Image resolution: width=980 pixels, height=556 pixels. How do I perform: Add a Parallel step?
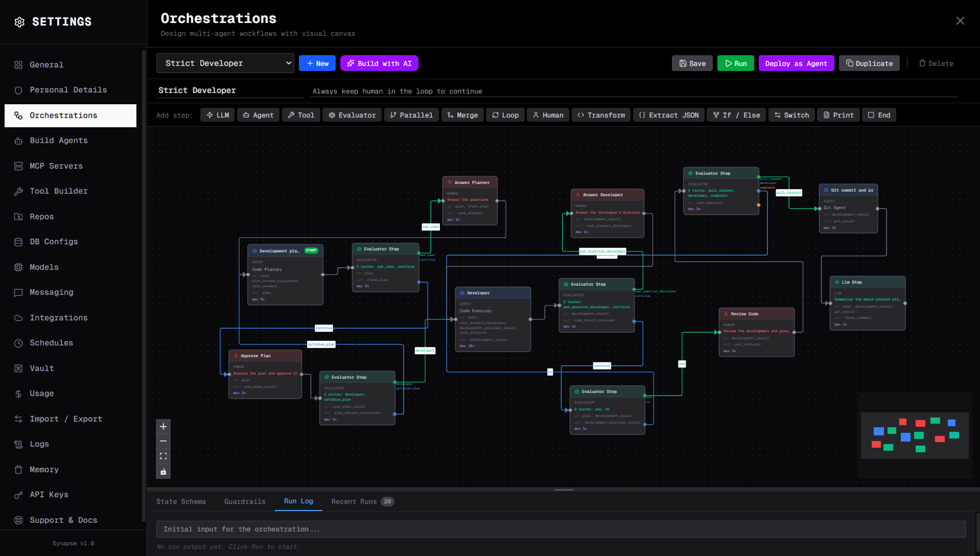click(x=411, y=115)
